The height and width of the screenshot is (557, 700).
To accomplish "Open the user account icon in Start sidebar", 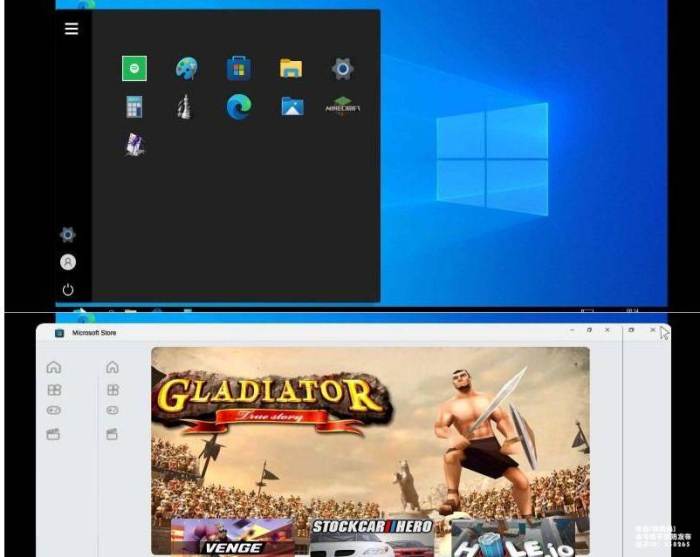I will click(68, 262).
